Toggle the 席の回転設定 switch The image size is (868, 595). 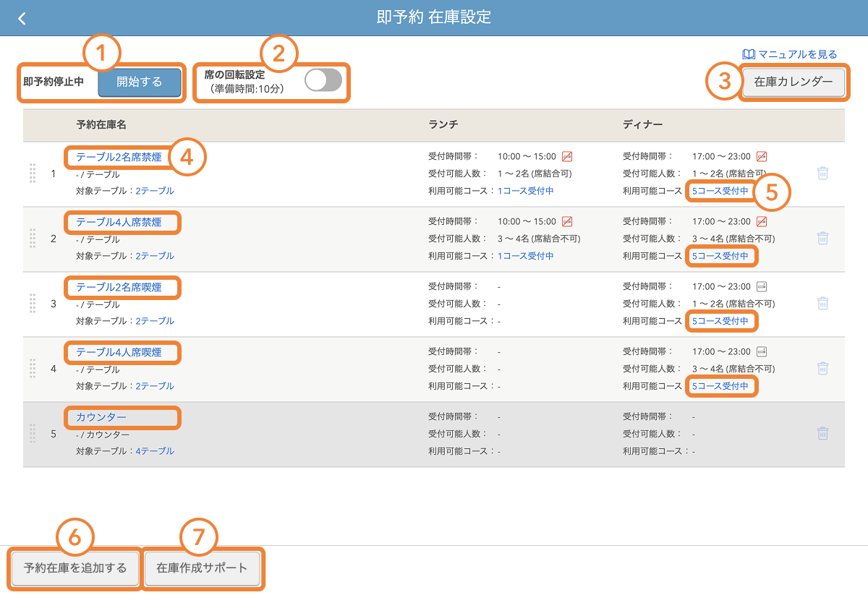click(x=323, y=80)
